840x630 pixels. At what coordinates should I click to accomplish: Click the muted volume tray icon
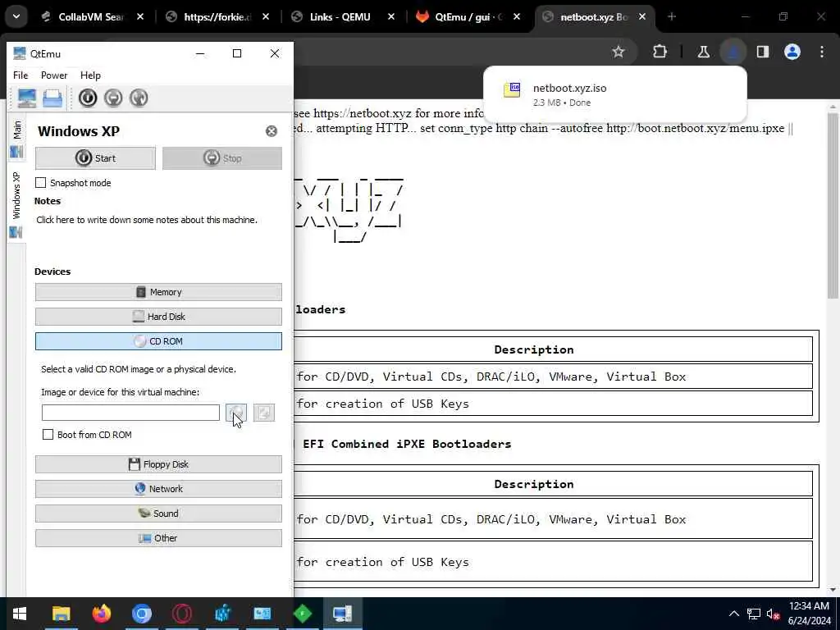(x=773, y=614)
